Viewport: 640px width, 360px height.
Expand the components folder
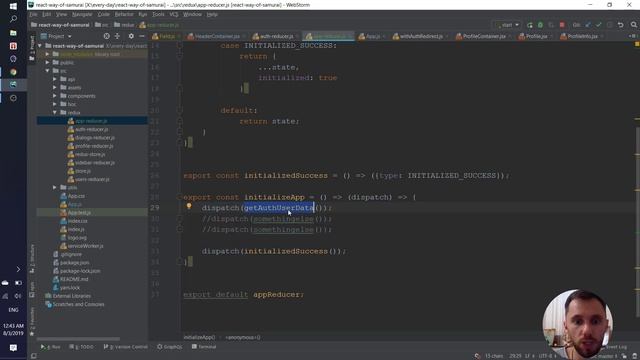tap(55, 96)
